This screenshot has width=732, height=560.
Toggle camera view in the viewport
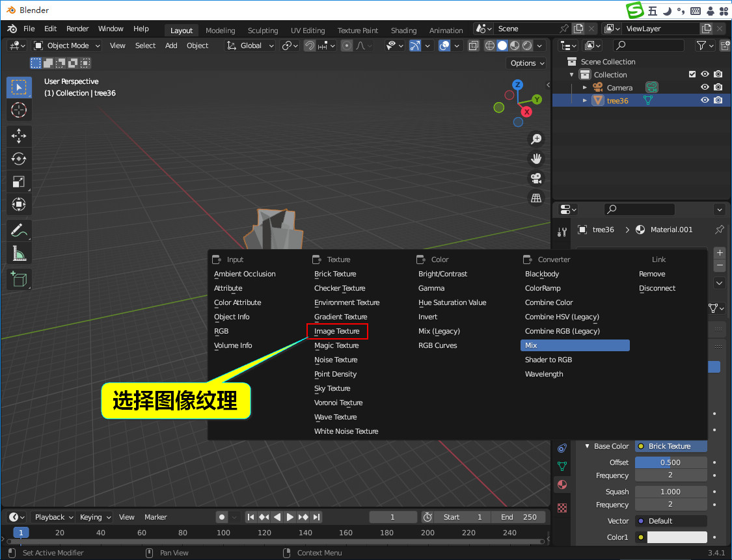coord(536,178)
